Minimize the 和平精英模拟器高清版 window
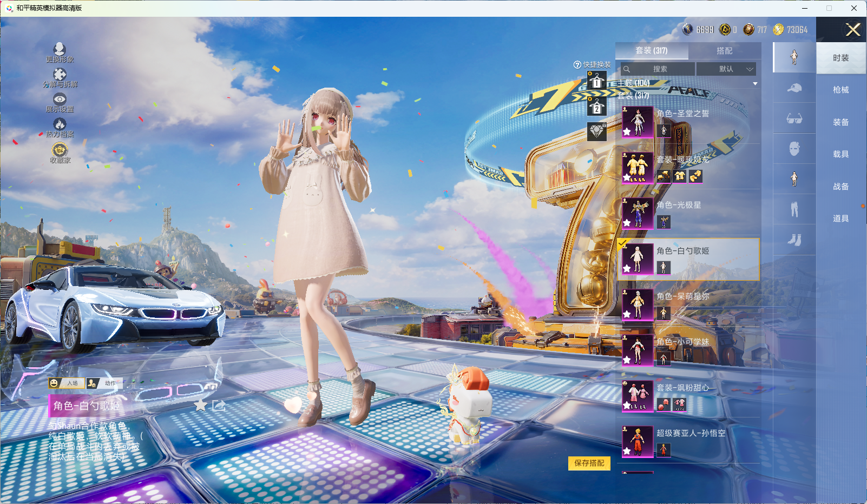 point(805,8)
